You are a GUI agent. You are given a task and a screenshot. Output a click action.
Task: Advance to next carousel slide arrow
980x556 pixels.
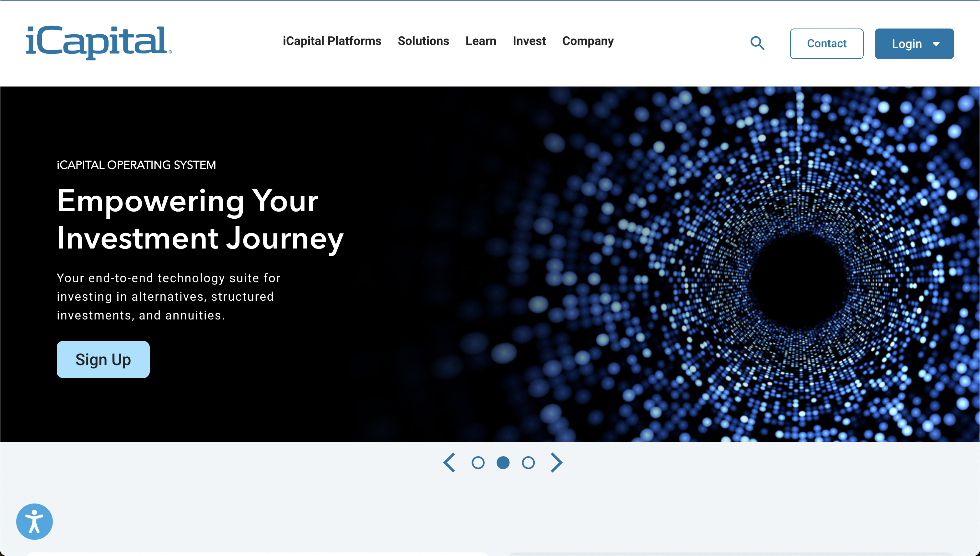coord(556,462)
